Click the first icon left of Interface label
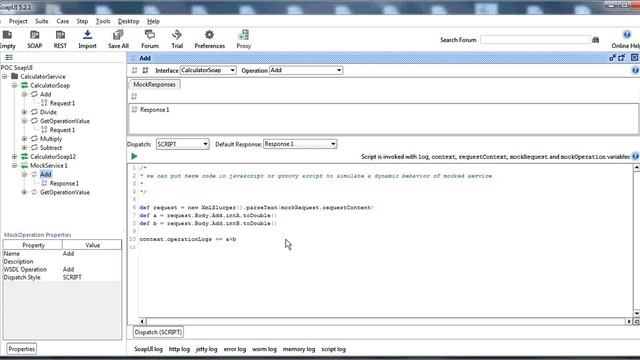 tap(134, 70)
